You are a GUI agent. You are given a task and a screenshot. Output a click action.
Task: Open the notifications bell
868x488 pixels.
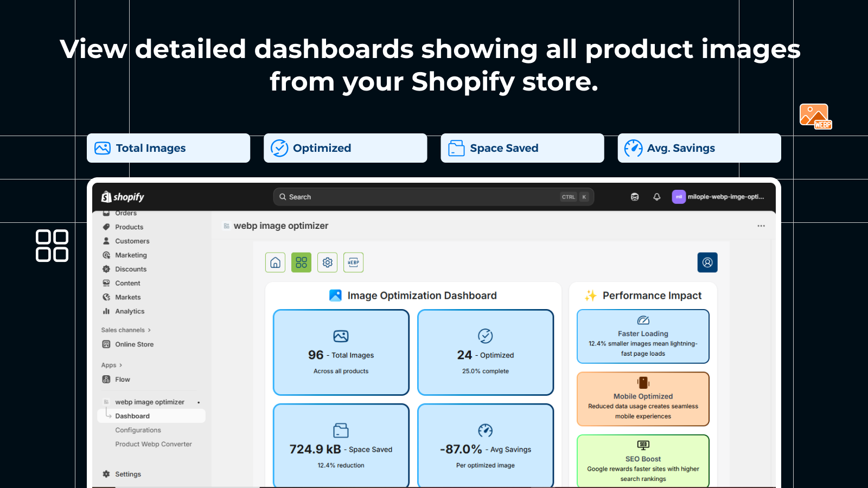[x=656, y=197]
